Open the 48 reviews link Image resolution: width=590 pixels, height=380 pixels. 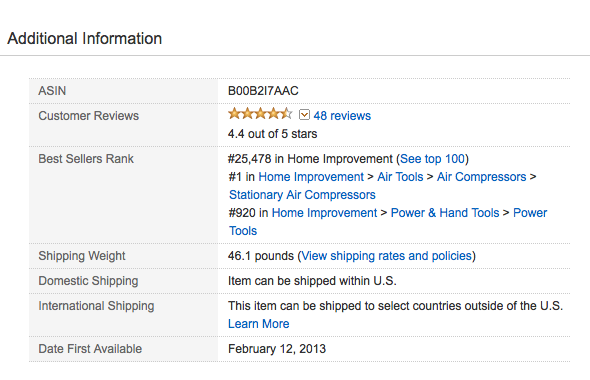pyautogui.click(x=342, y=116)
